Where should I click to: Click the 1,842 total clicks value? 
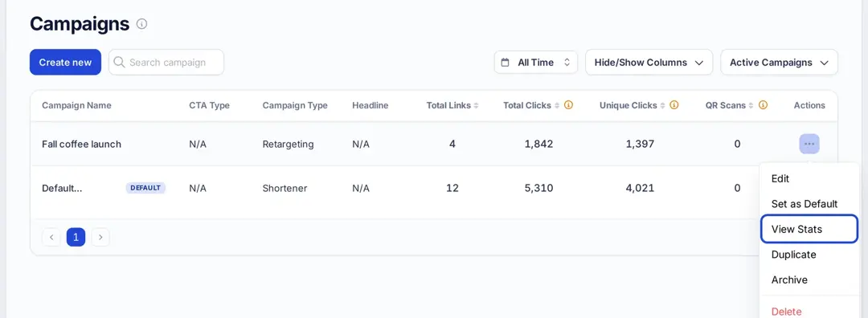point(538,145)
